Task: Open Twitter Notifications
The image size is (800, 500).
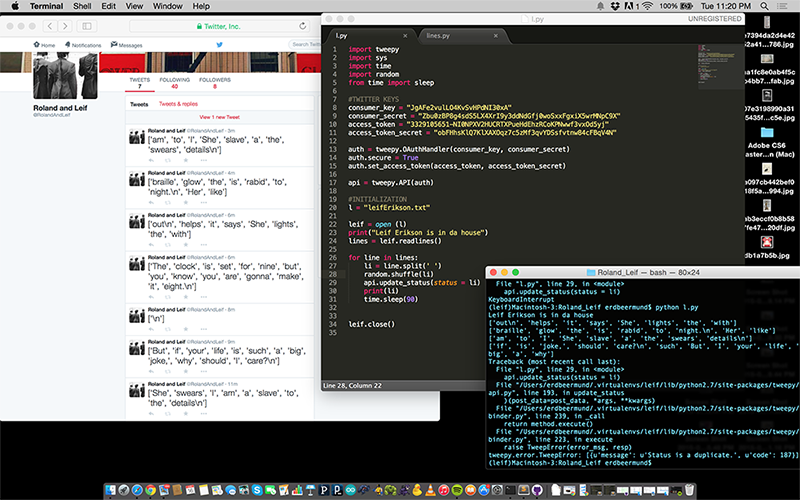Action: coord(83,45)
